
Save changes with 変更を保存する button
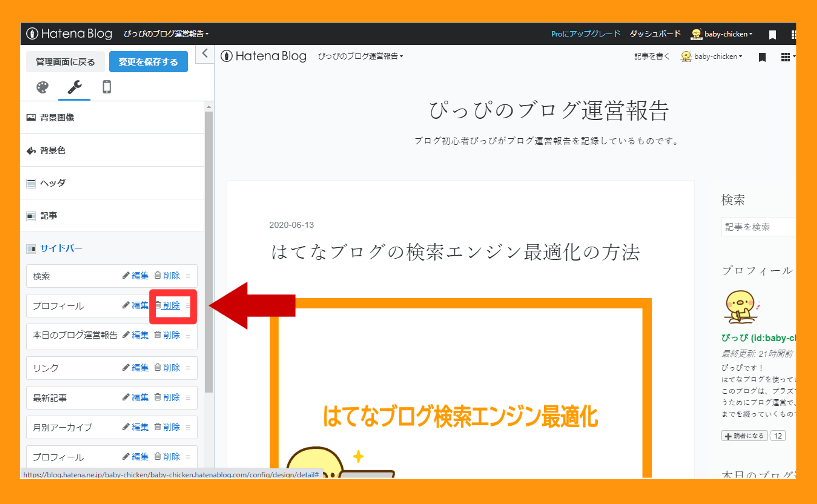click(148, 62)
